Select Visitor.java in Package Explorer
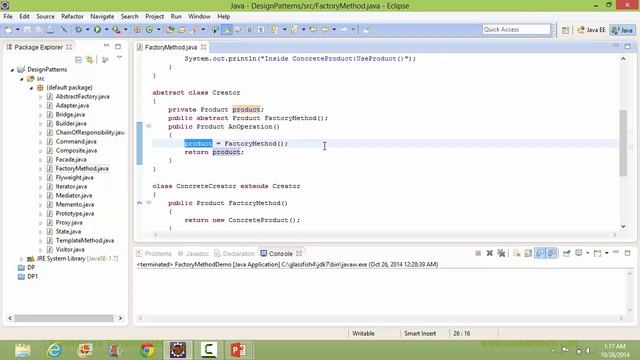Image resolution: width=640 pixels, height=360 pixels. tap(70, 249)
